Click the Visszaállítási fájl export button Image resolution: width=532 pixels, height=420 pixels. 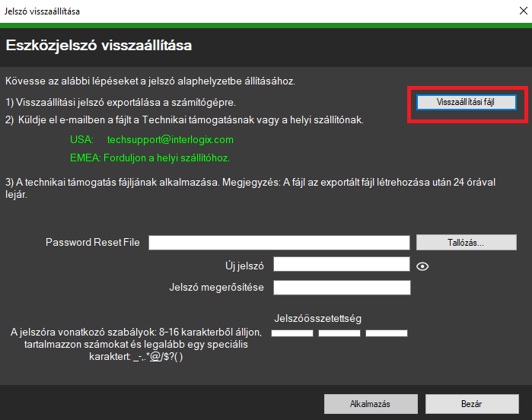pyautogui.click(x=467, y=102)
